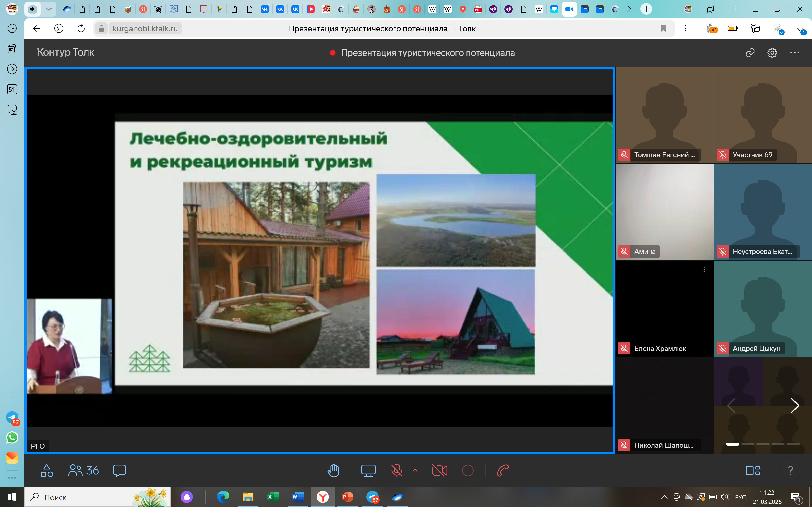Open three-dots menu on Елена Храмлюк tile
Image resolution: width=812 pixels, height=507 pixels.
[705, 269]
